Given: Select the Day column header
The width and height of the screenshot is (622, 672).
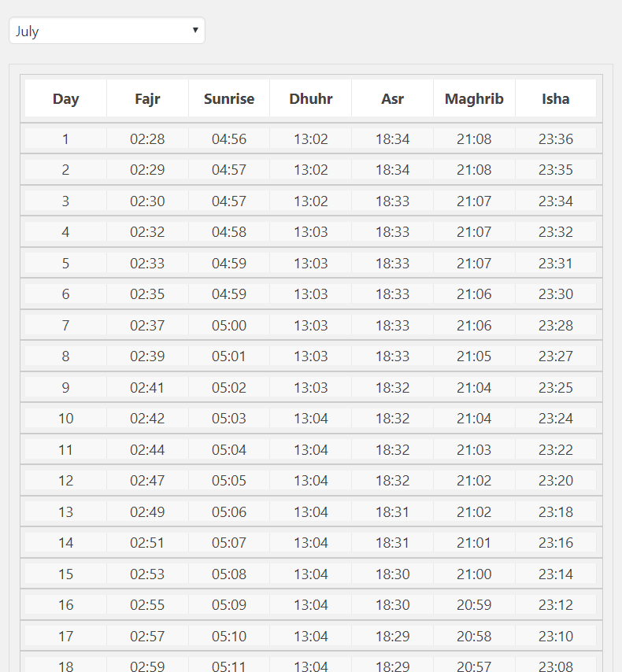Looking at the screenshot, I should pyautogui.click(x=65, y=98).
